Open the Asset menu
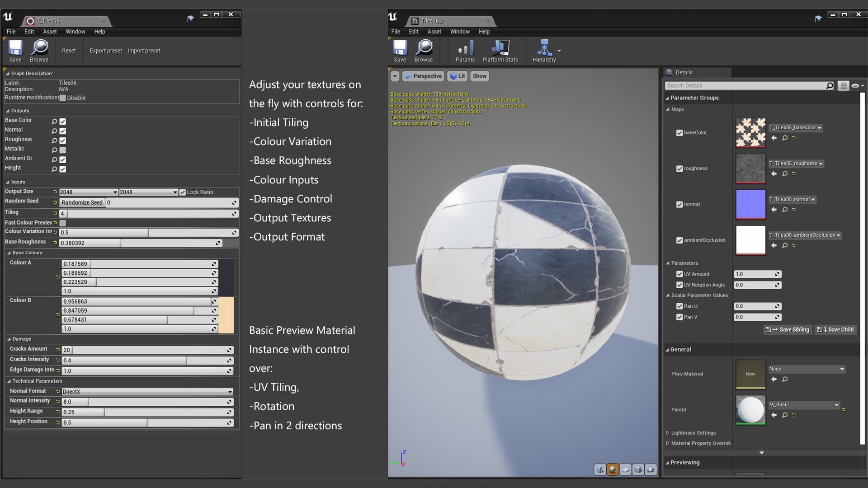The image size is (868, 488). 434,32
